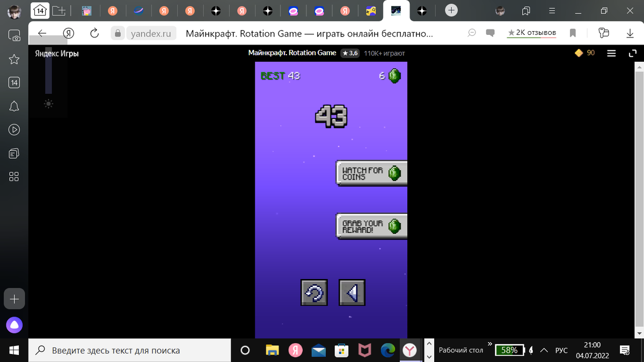Click the left-pointing triangle back button in game

tap(352, 293)
